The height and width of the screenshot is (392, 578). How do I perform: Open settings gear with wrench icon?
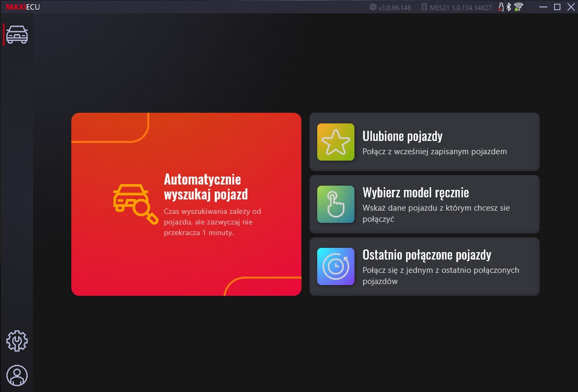pyautogui.click(x=17, y=341)
